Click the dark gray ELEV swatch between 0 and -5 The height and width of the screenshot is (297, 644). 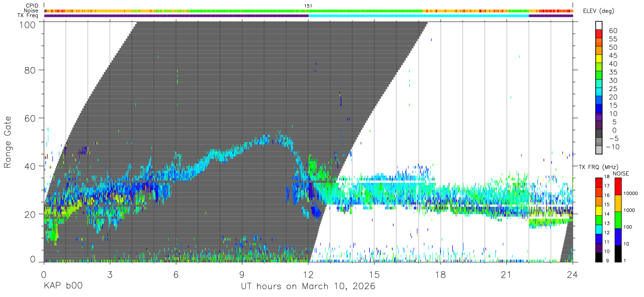(x=599, y=134)
